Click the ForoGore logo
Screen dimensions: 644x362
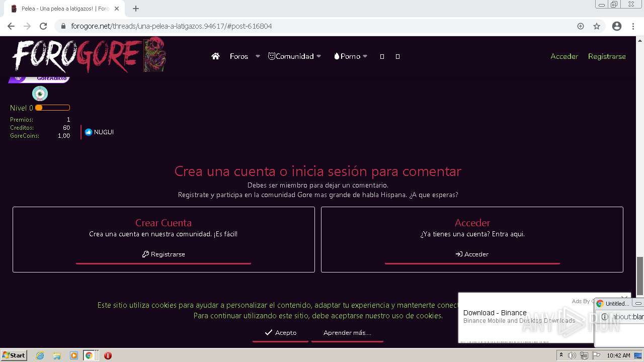88,55
